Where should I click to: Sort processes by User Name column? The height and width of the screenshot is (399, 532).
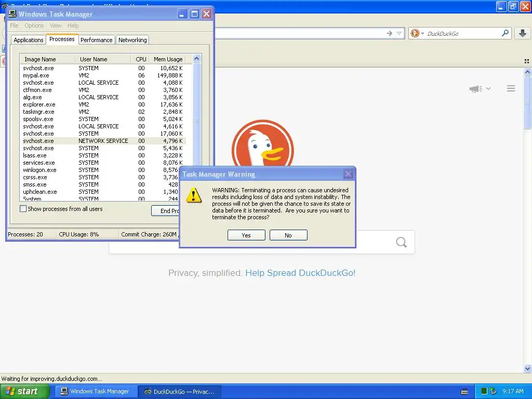tap(103, 59)
